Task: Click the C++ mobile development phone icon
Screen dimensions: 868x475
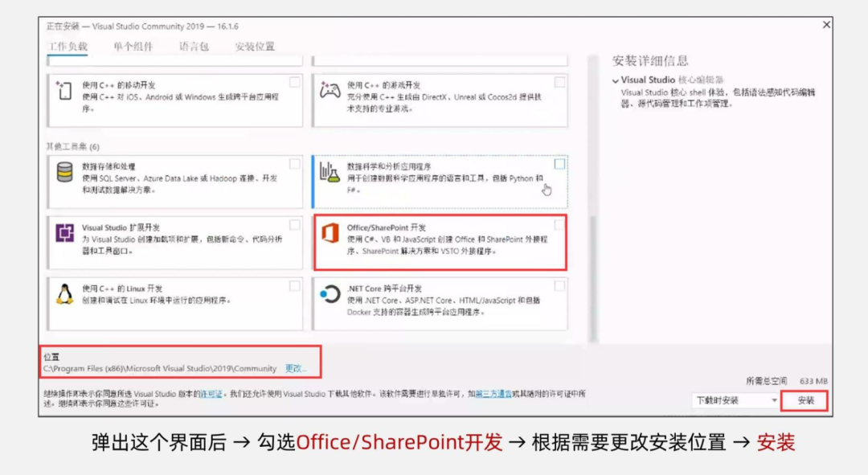Action: (x=64, y=90)
